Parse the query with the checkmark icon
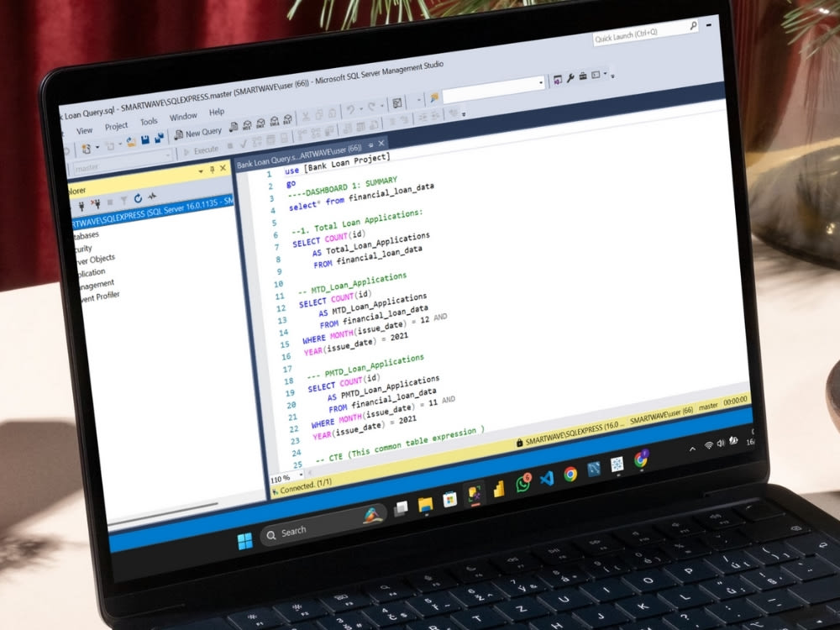The height and width of the screenshot is (630, 840). [244, 143]
